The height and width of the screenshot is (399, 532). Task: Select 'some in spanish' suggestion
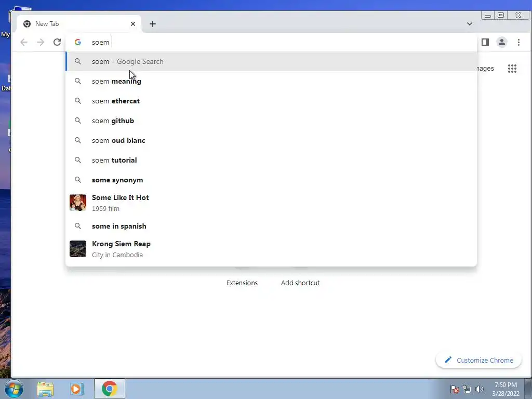coord(271,226)
